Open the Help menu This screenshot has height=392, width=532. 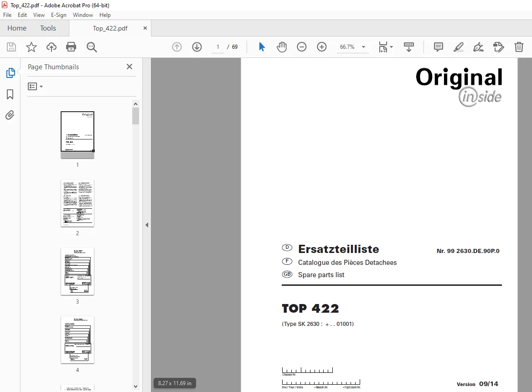[105, 15]
